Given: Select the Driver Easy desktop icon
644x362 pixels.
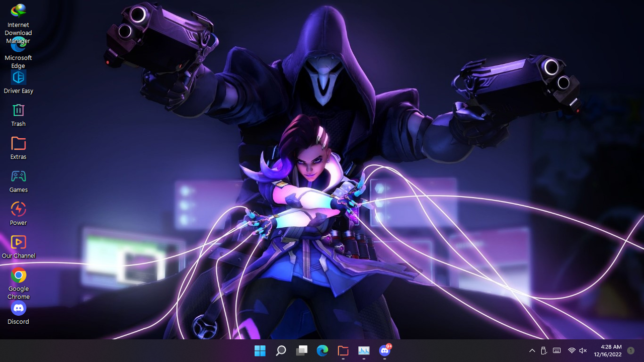Looking at the screenshot, I should click(x=18, y=82).
